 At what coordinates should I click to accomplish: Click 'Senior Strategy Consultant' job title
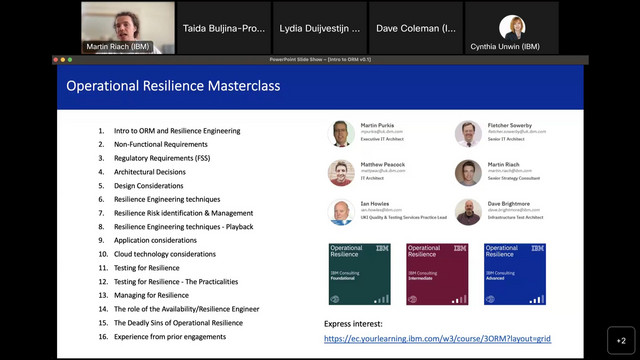click(x=514, y=178)
